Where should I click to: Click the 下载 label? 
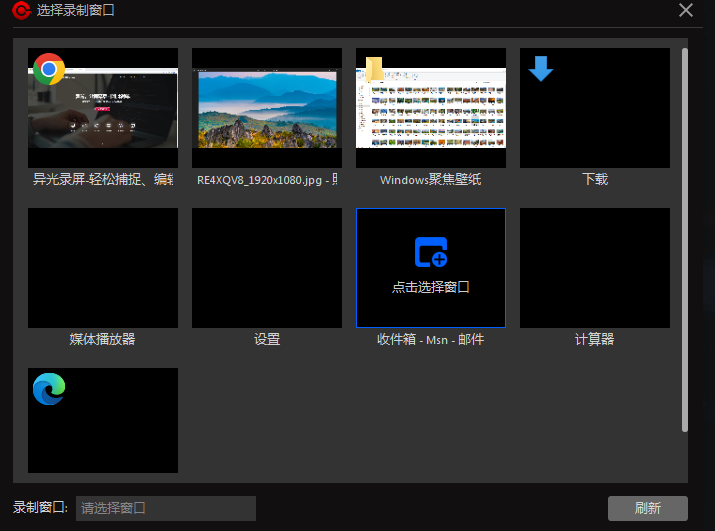click(x=595, y=180)
